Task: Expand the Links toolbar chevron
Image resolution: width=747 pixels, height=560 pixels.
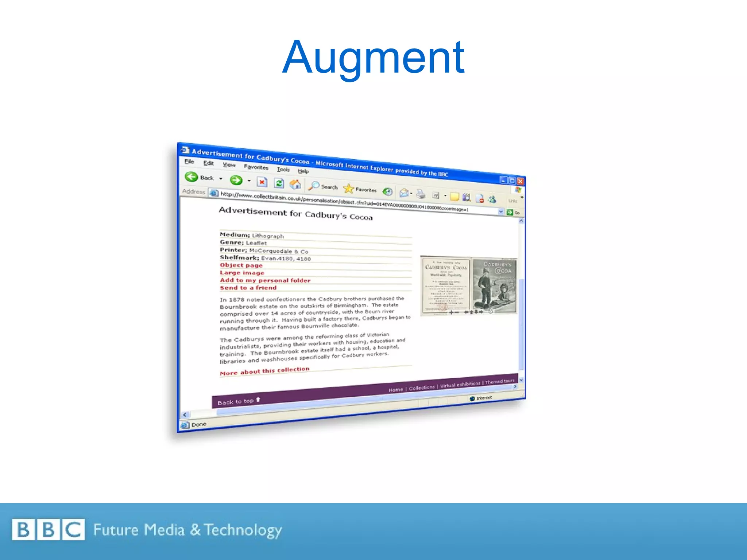Action: (522, 197)
